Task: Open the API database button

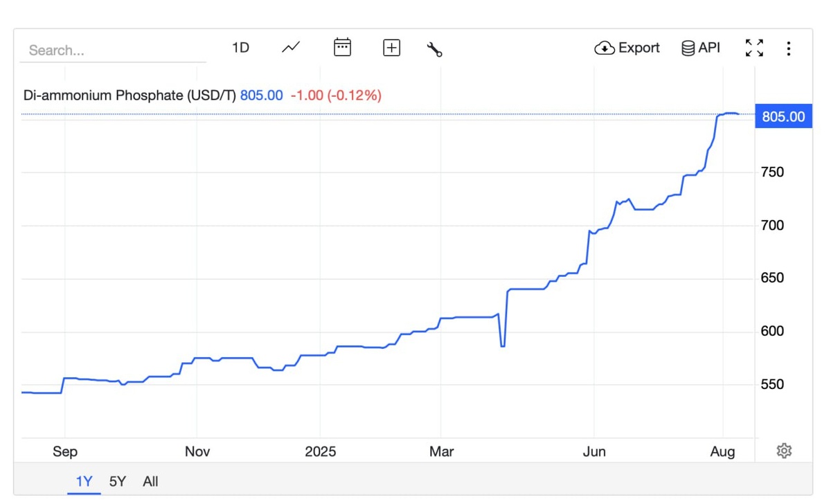Action: coord(701,48)
